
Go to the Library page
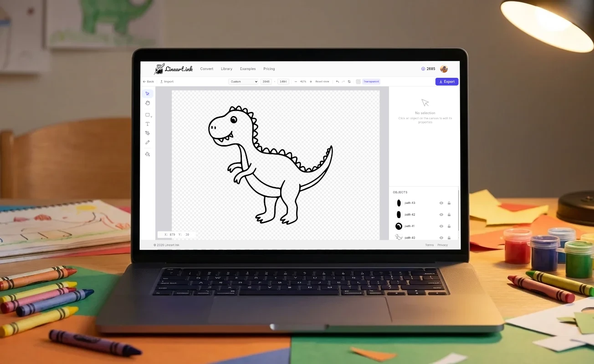226,69
